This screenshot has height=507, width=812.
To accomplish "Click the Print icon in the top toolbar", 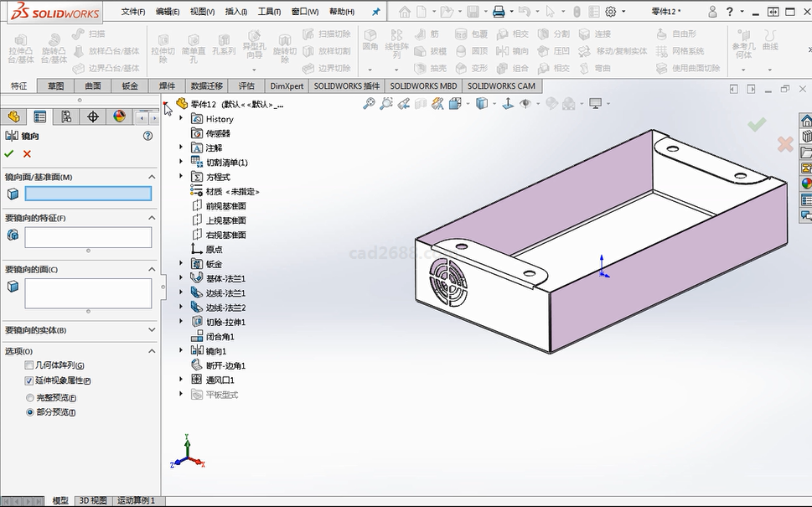I will coord(499,12).
